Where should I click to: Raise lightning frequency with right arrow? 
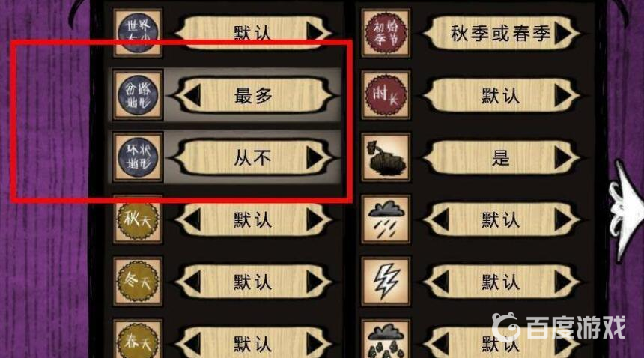[x=563, y=282]
